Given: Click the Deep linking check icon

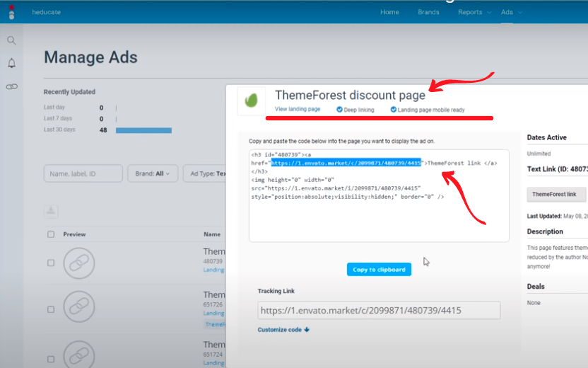Looking at the screenshot, I should (x=339, y=109).
